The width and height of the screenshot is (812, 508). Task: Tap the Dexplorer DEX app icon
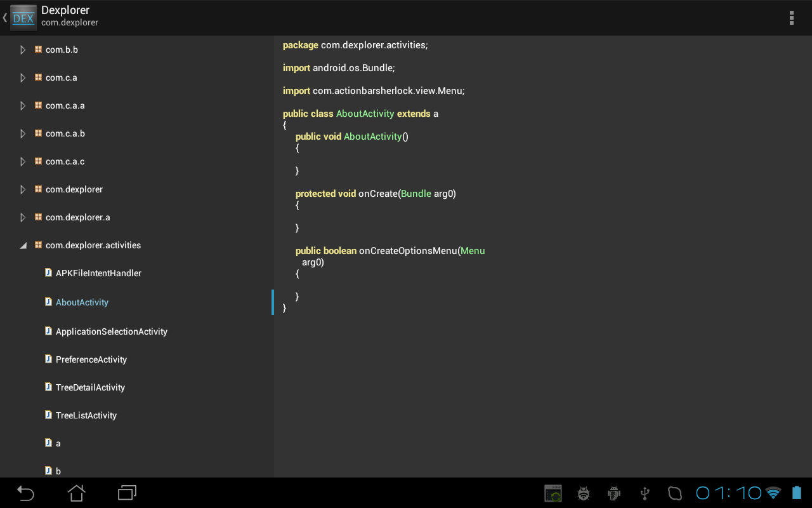pos(23,18)
